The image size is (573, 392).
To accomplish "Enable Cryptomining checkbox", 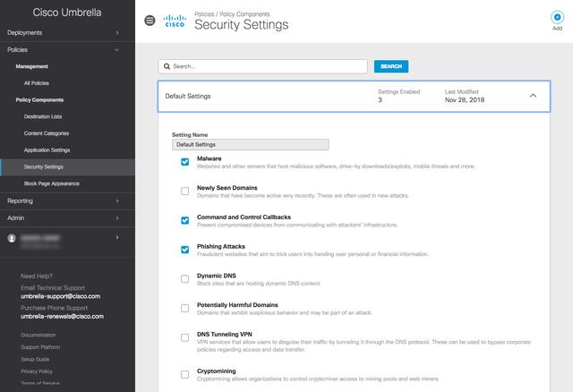I will (x=185, y=374).
